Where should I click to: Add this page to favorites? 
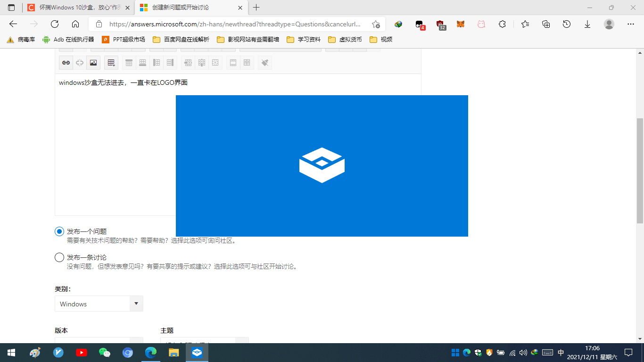click(376, 24)
